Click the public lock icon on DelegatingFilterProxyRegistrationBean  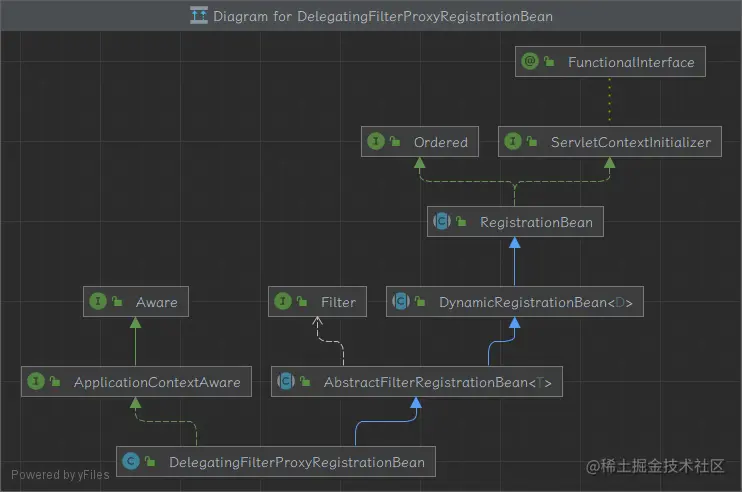(x=150, y=461)
